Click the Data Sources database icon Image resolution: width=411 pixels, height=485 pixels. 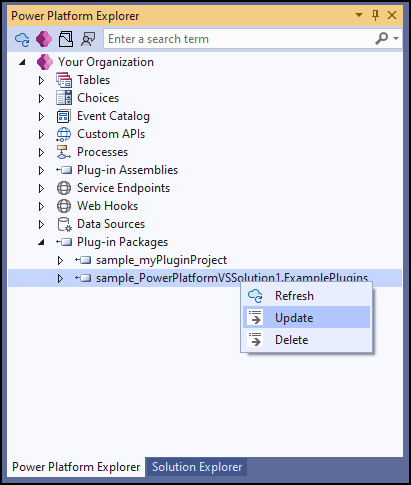coord(64,224)
